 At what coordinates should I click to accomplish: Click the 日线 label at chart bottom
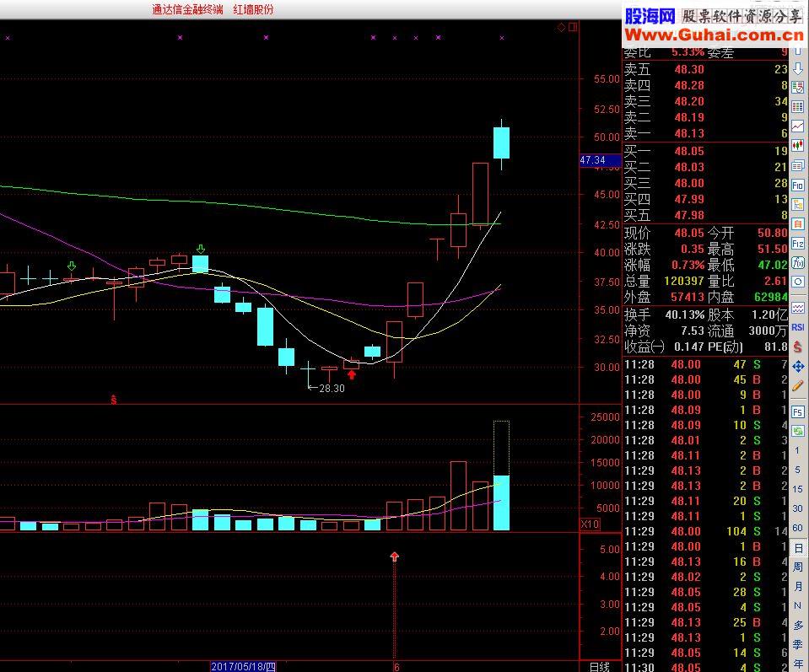(600, 667)
